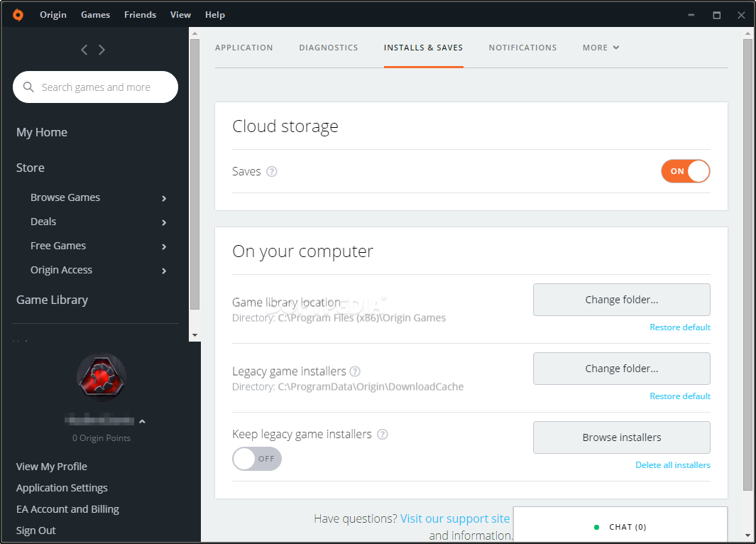Open the View menu
Image resolution: width=756 pixels, height=544 pixels.
(180, 15)
